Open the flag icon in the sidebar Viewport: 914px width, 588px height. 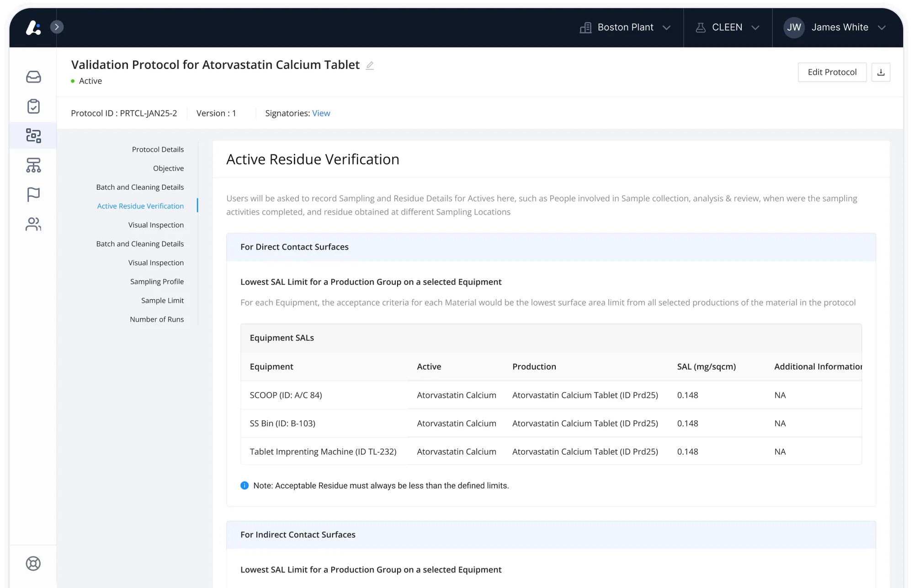tap(33, 194)
